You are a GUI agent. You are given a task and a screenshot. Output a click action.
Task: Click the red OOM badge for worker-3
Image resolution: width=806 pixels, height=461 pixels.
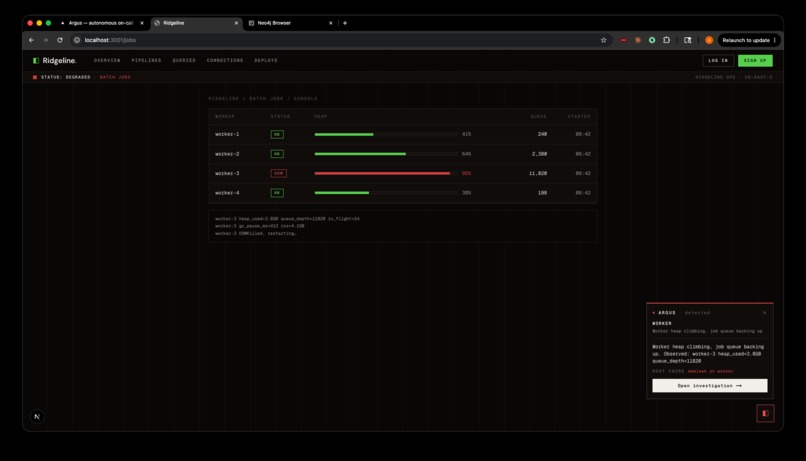click(x=279, y=173)
